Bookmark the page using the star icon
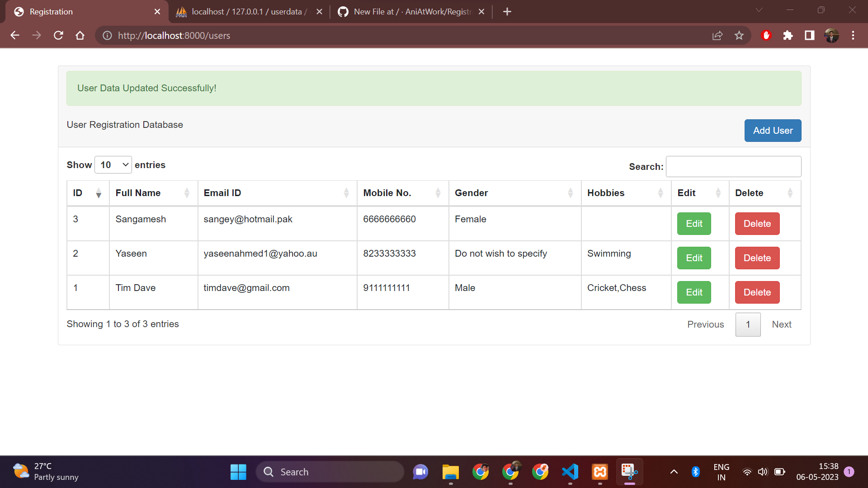 [x=739, y=35]
